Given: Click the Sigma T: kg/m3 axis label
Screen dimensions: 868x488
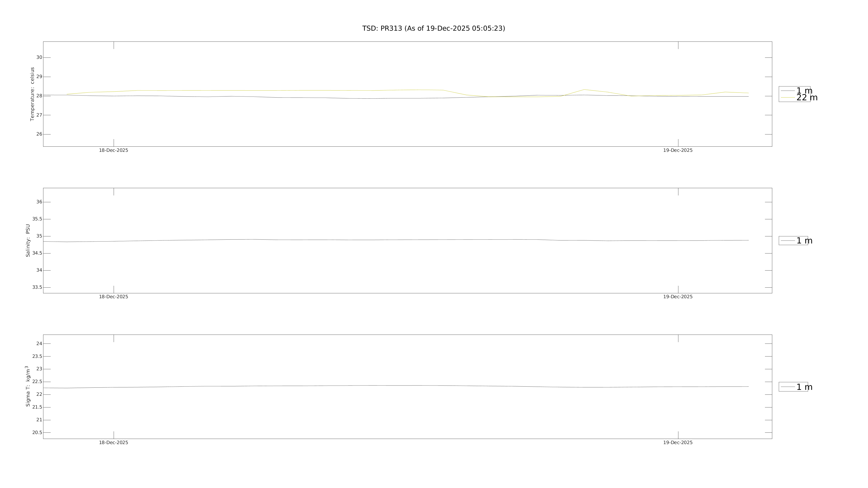Looking at the screenshot, I should tap(28, 386).
